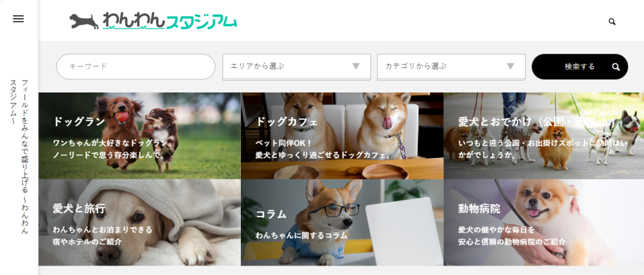
Task: Click the vertical sidebar tagline text
Action: pyautogui.click(x=19, y=157)
